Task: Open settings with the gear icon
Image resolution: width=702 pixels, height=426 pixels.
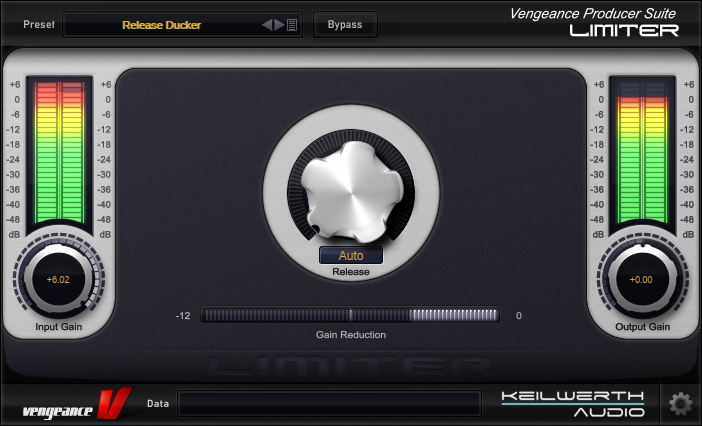Action: tap(680, 403)
